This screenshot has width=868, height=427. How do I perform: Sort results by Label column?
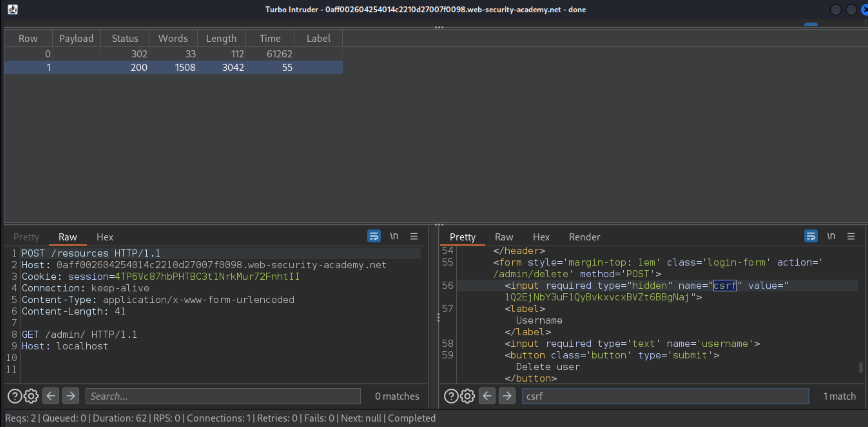(318, 39)
